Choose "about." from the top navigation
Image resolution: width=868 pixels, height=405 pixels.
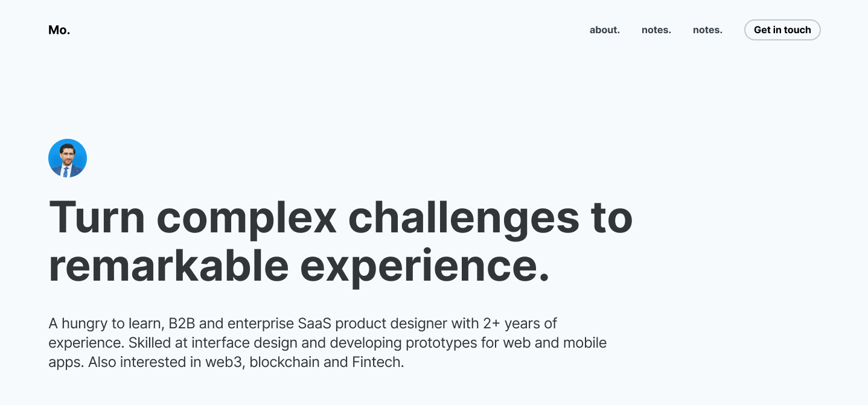pos(604,30)
